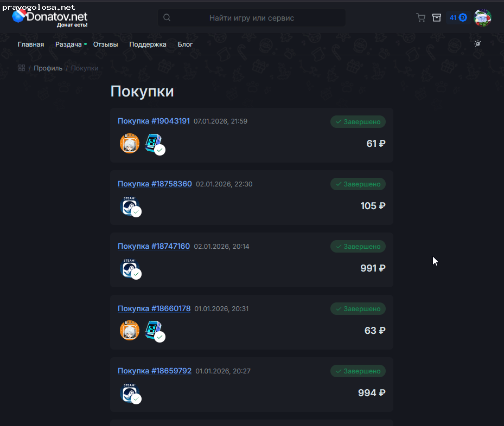Image resolution: width=504 pixels, height=426 pixels.
Task: Open the Раздача menu with green dot
Action: tap(69, 44)
